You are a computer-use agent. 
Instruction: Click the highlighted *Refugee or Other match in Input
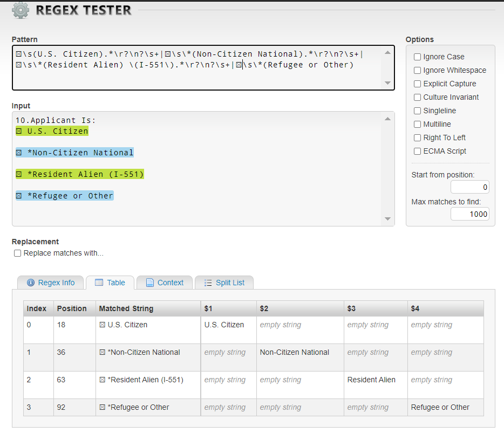[x=65, y=196]
